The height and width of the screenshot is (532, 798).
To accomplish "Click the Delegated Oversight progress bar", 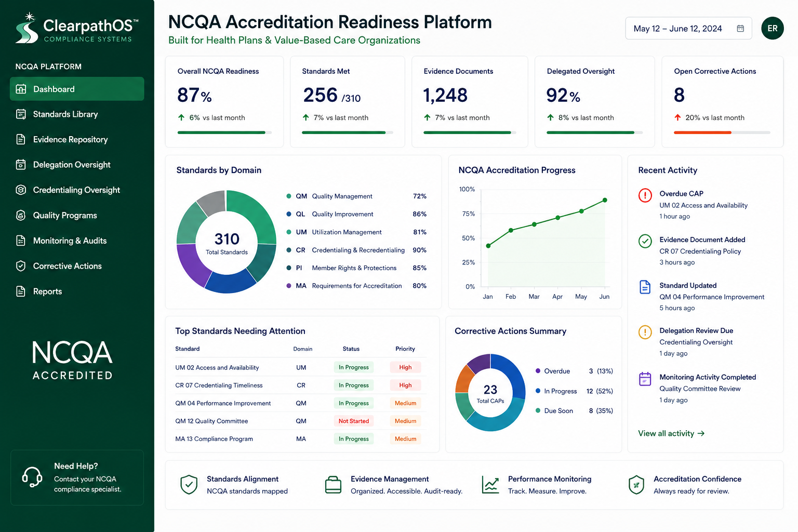I will pos(594,132).
